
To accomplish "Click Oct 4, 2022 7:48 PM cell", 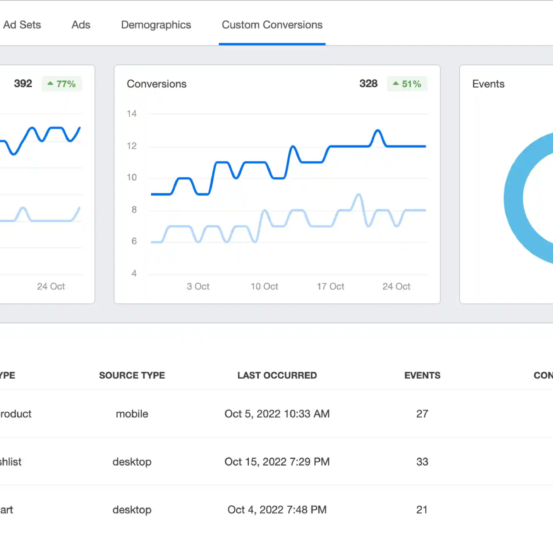I will (277, 510).
